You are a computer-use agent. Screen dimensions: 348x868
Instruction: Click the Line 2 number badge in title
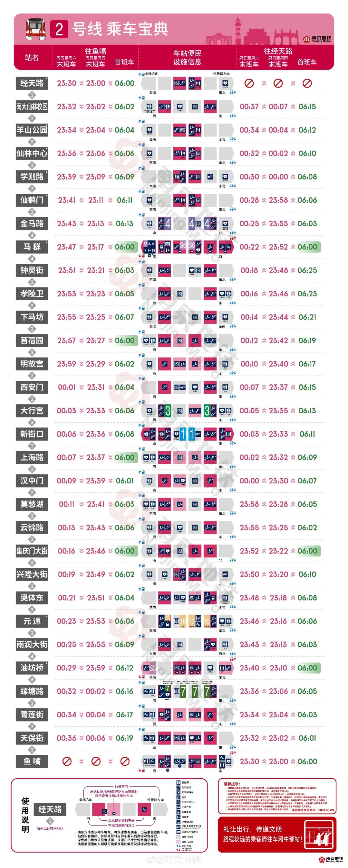pos(59,29)
